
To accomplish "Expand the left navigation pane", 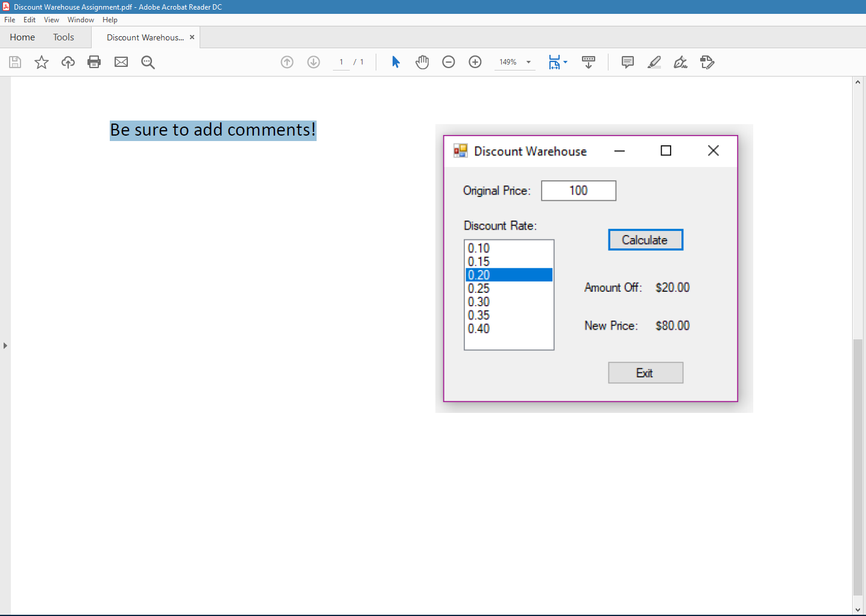I will point(5,345).
